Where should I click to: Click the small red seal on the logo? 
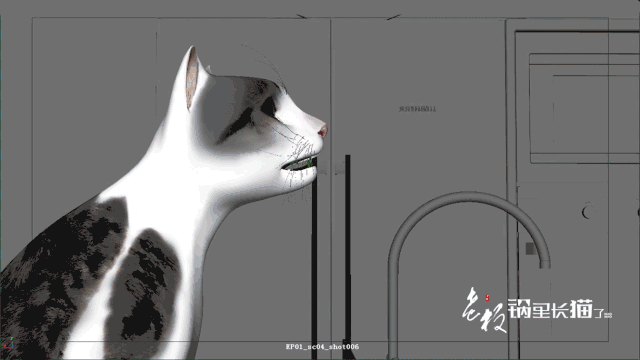point(487,298)
